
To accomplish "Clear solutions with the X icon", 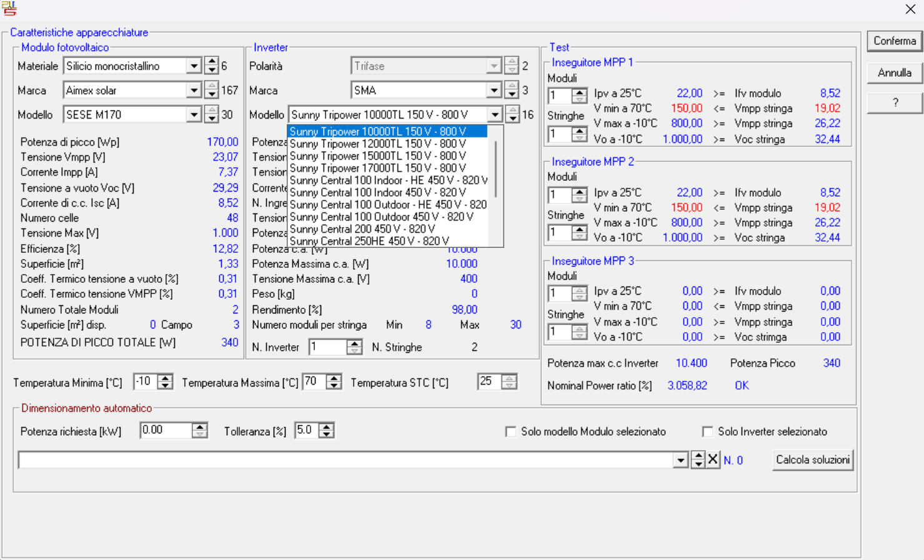I will coord(713,460).
